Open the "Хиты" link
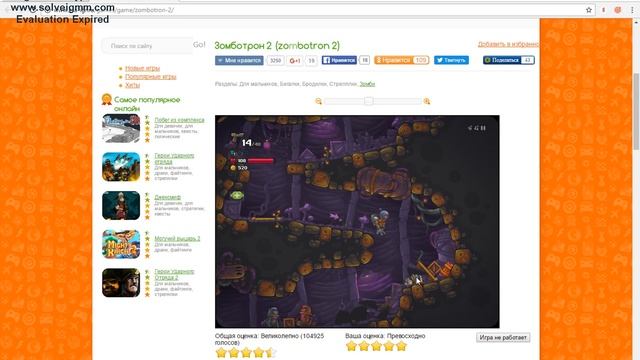 [x=132, y=85]
